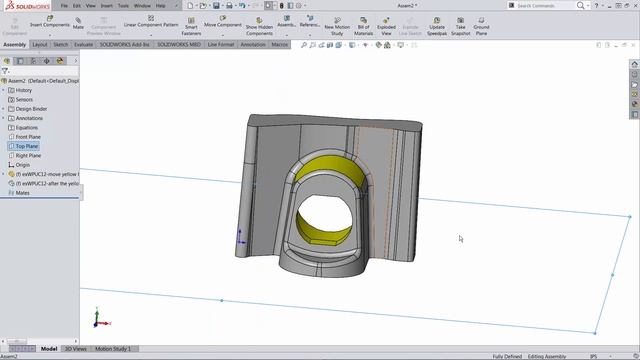Open Linear Component Pattern tool
The width and height of the screenshot is (640, 360).
(x=151, y=22)
